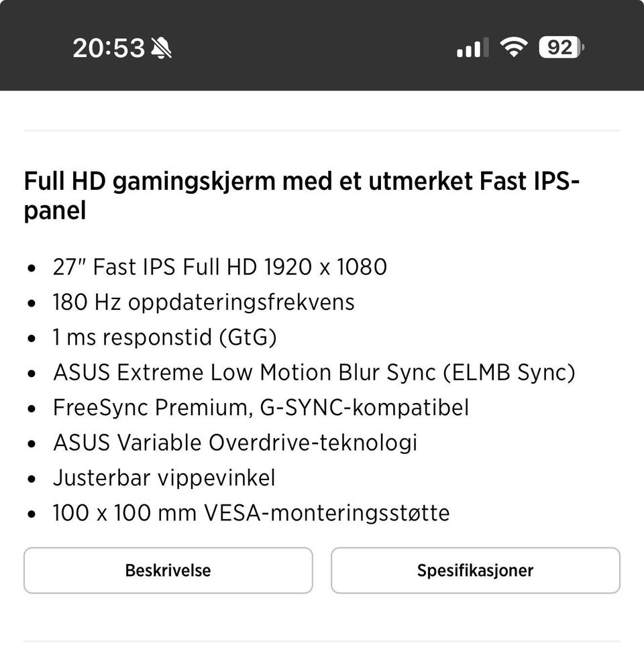Click the FreeSync Premium, G-SYNC-kompatibel line
644x670 pixels.
(x=260, y=408)
